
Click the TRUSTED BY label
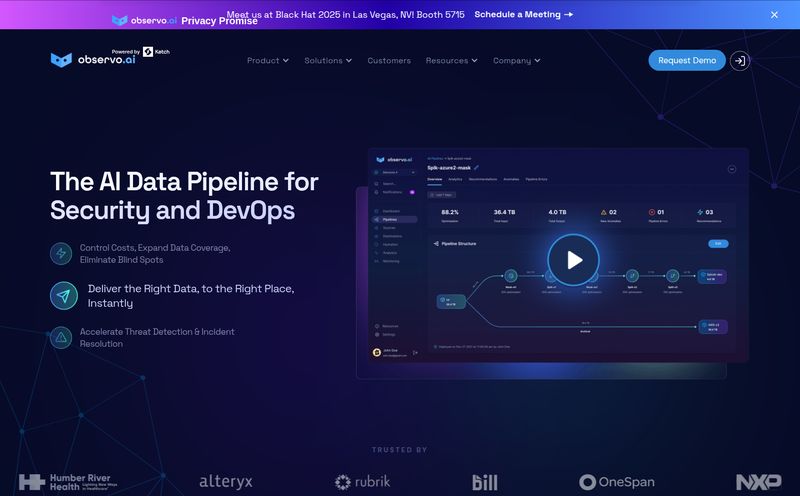tap(399, 450)
